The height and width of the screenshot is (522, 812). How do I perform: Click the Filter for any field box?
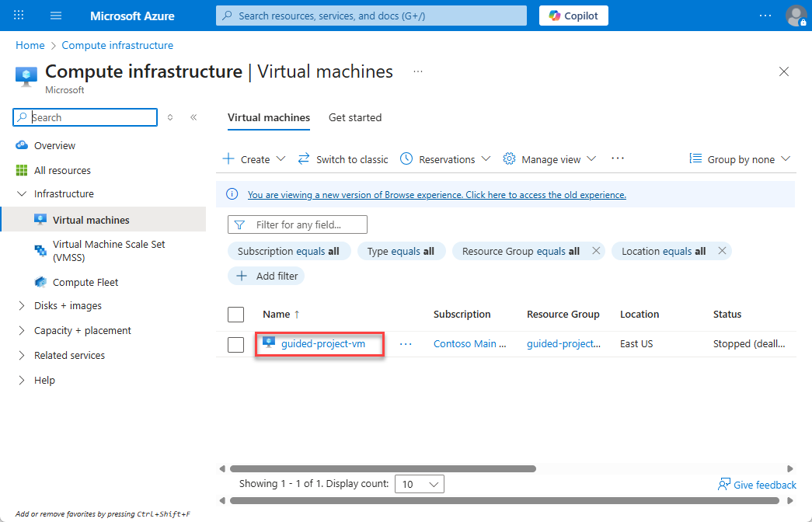click(x=298, y=224)
